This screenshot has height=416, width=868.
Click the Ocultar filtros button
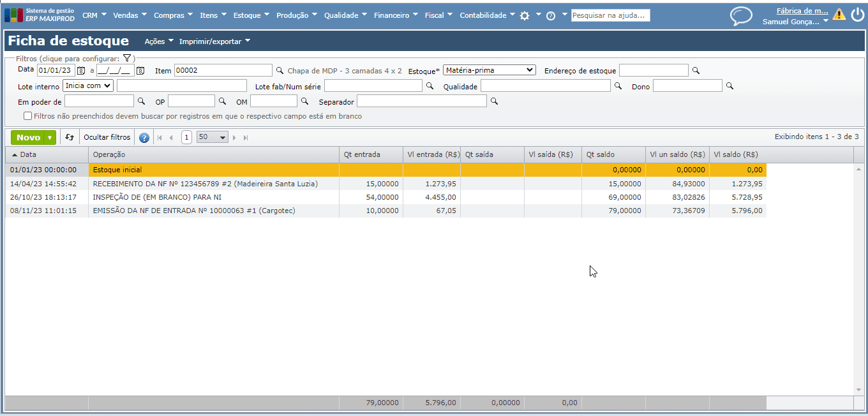pos(107,137)
